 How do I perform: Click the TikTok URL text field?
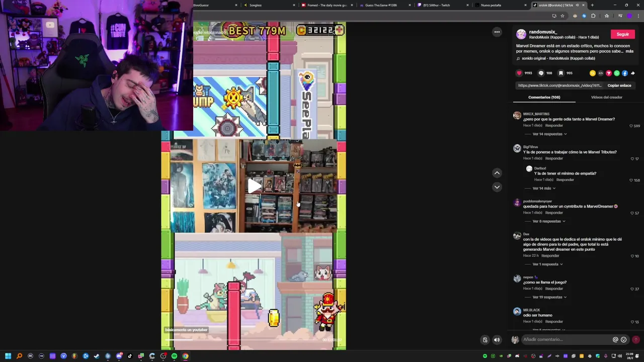[559, 85]
